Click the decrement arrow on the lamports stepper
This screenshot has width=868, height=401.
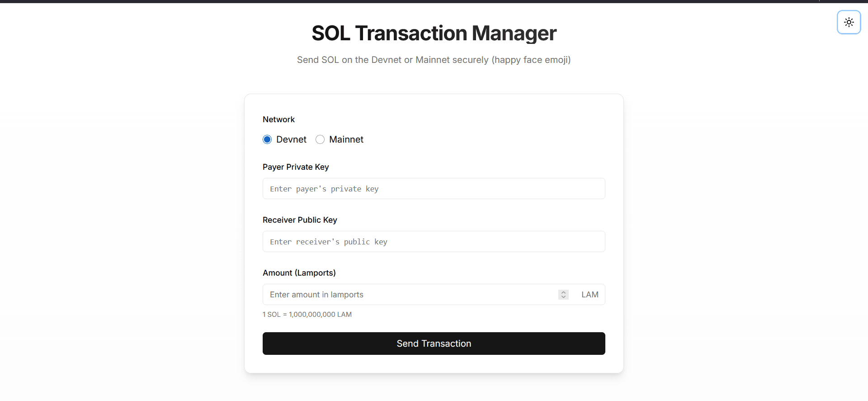(x=563, y=297)
